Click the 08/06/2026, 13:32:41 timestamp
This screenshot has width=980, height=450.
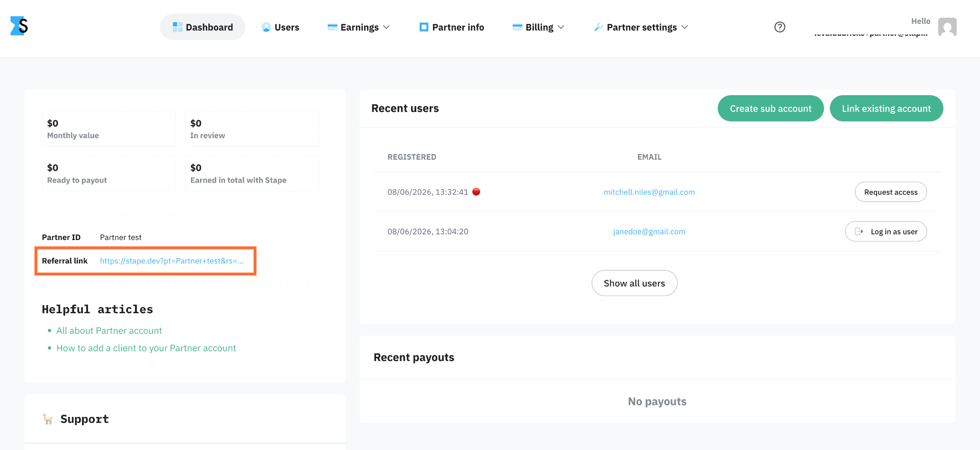pyautogui.click(x=428, y=192)
